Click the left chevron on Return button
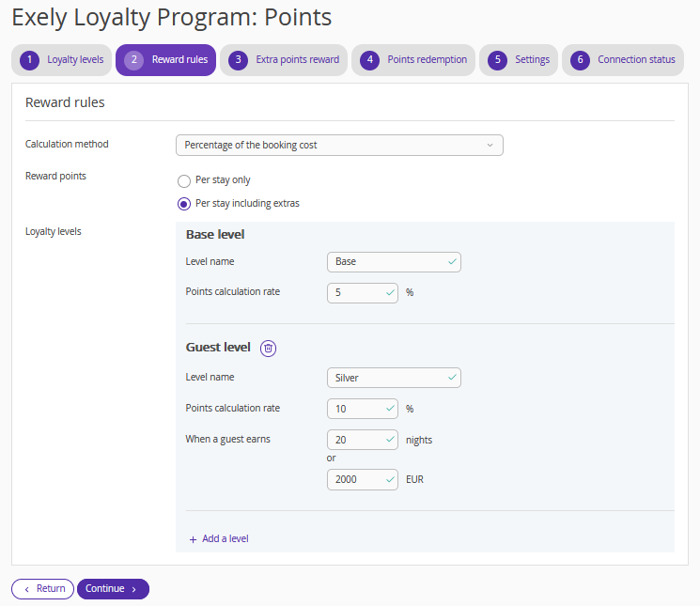The width and height of the screenshot is (700, 606). tap(27, 589)
